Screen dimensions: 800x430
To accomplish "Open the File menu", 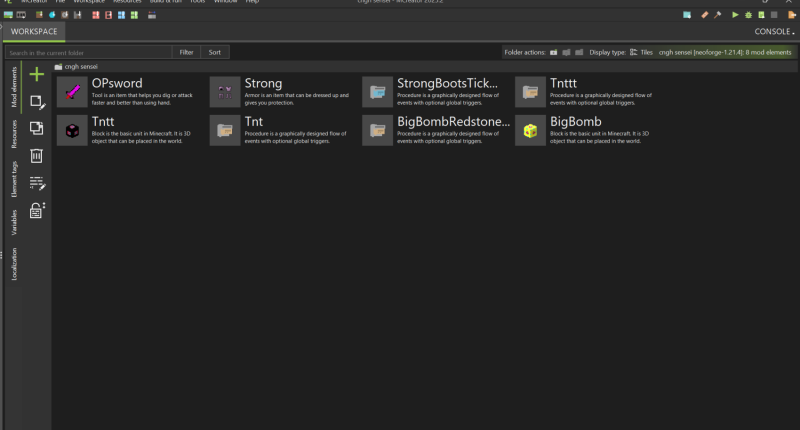I will (60, 2).
